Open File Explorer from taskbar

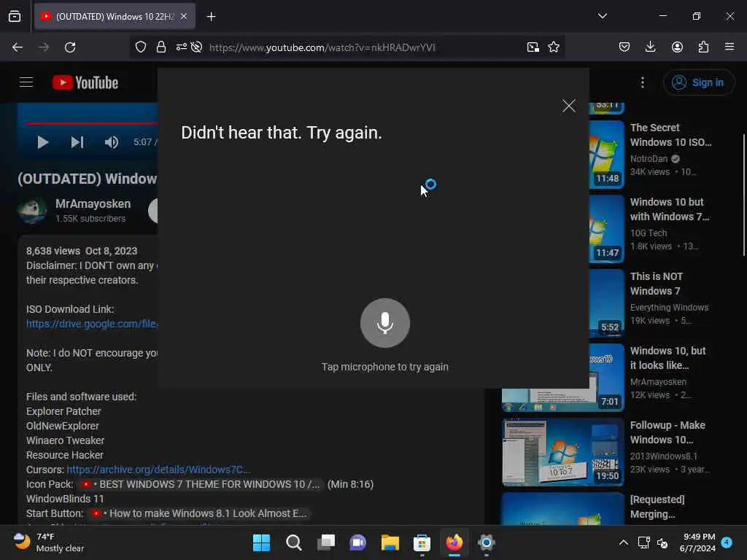[390, 542]
